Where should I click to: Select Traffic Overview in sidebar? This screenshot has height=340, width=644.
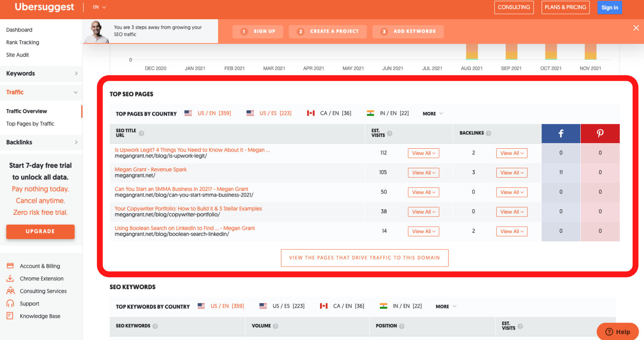(x=26, y=111)
